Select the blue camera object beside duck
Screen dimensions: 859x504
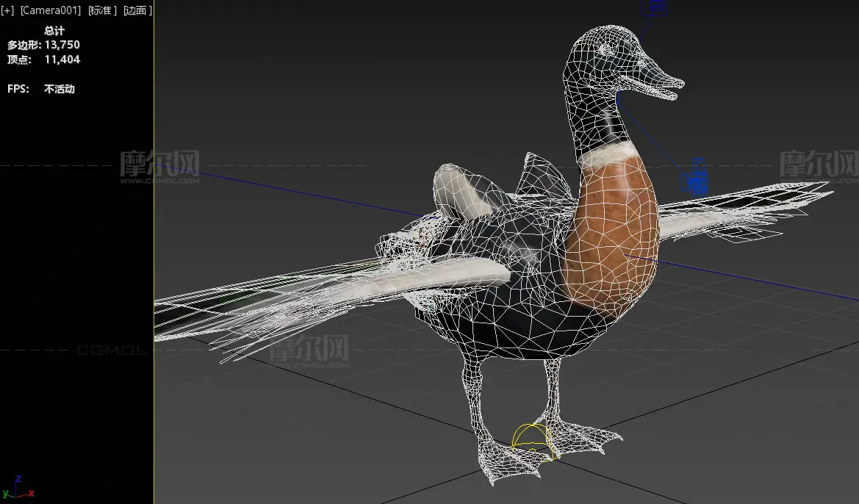(695, 178)
